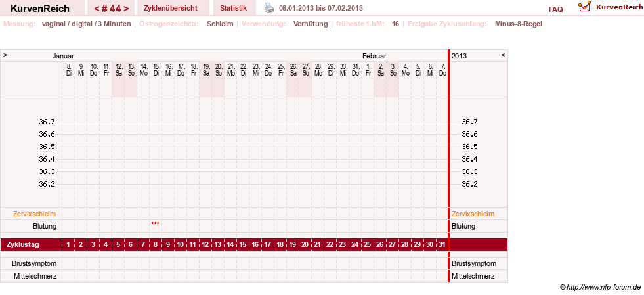
Task: Go to next cycle with the > arrow next to # 44
Action: click(126, 9)
